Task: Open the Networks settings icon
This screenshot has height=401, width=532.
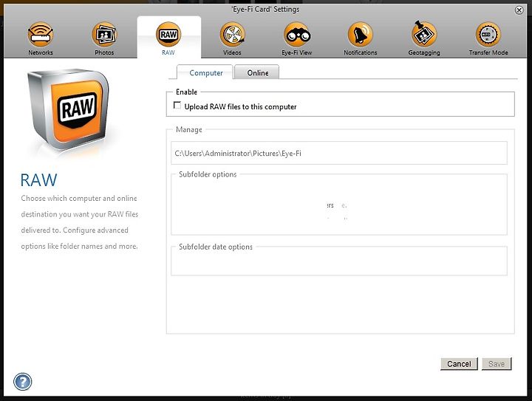Action: pos(41,35)
